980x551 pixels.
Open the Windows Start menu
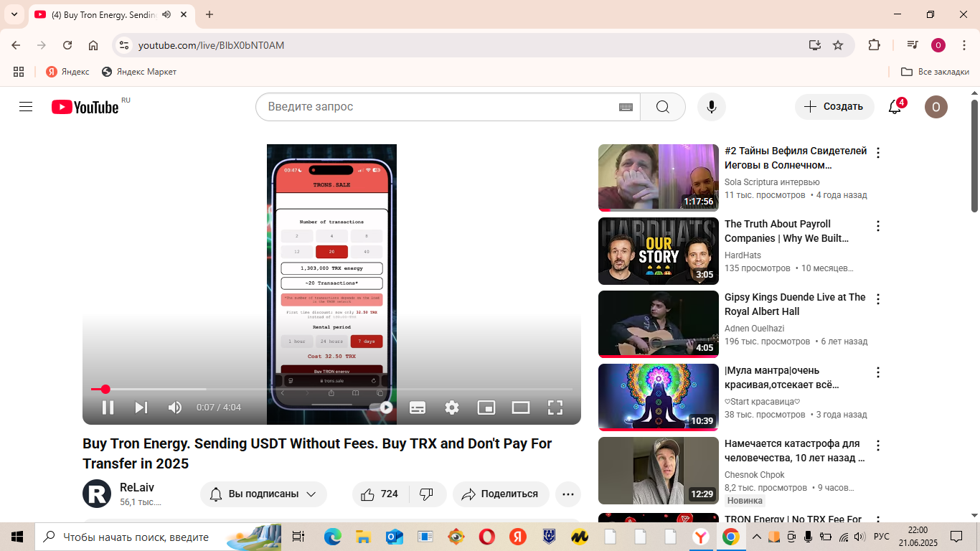coord(17,537)
